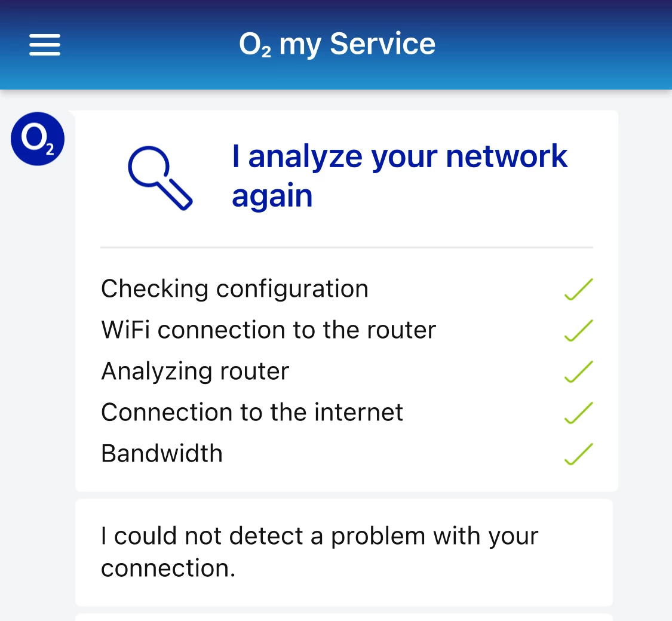Tap the 'could not detect a problem' message
672x621 pixels.
(320, 552)
